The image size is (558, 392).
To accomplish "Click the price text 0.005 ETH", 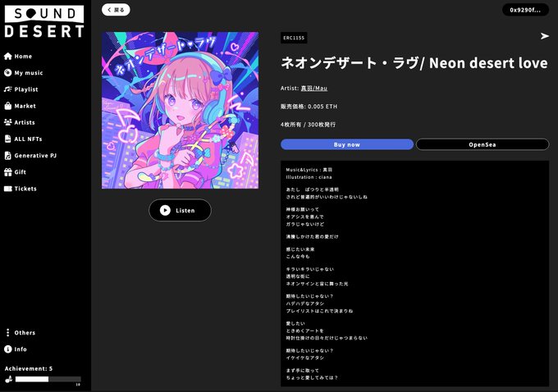I will (x=322, y=107).
